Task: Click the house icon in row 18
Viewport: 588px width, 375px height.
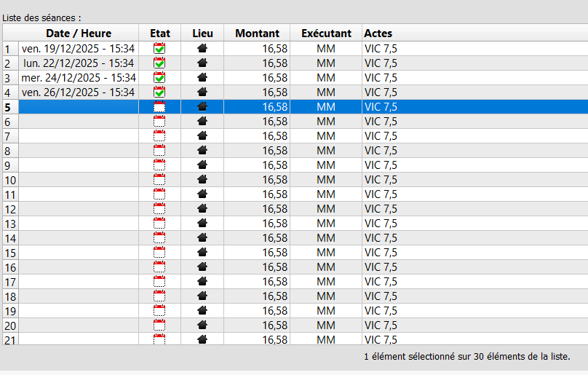Action: click(202, 296)
